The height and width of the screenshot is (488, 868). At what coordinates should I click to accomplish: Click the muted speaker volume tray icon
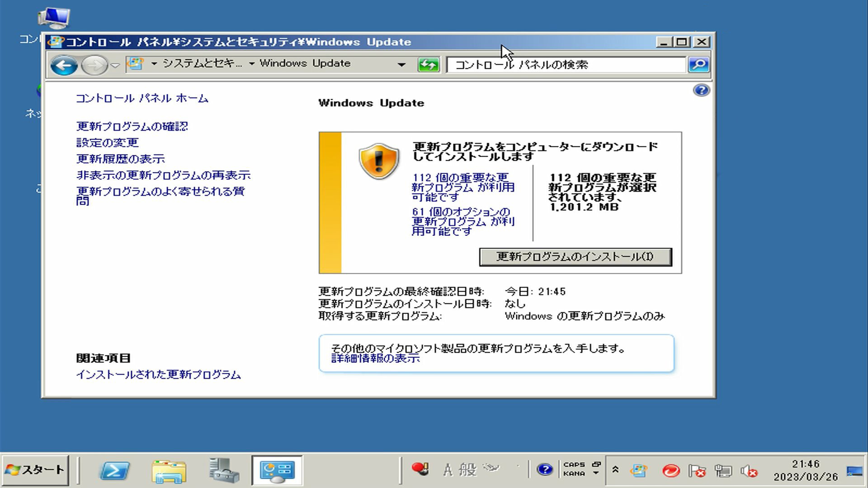tap(749, 471)
